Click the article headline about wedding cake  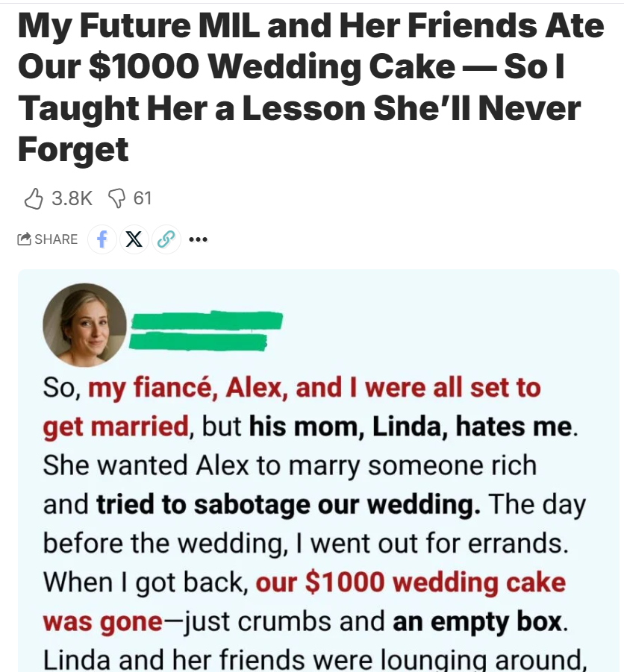(299, 88)
